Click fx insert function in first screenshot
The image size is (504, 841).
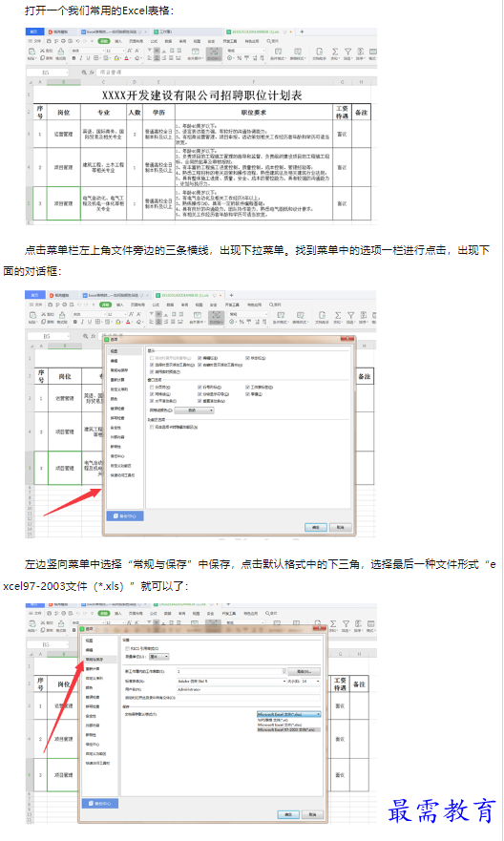93,73
